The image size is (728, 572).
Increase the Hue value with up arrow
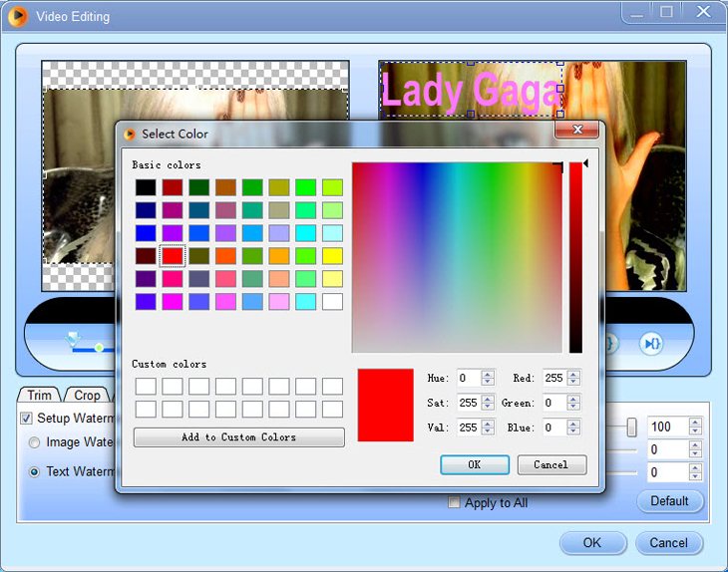coord(488,375)
